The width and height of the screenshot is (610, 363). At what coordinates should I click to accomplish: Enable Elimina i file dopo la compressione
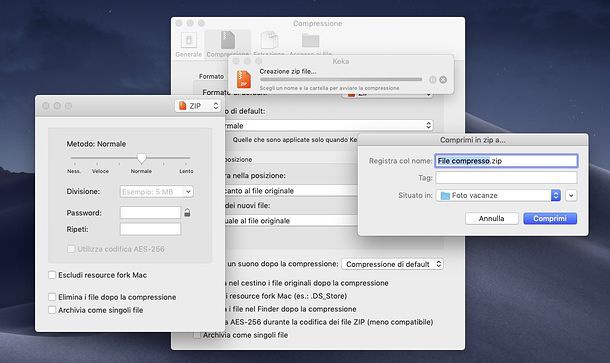pos(52,297)
